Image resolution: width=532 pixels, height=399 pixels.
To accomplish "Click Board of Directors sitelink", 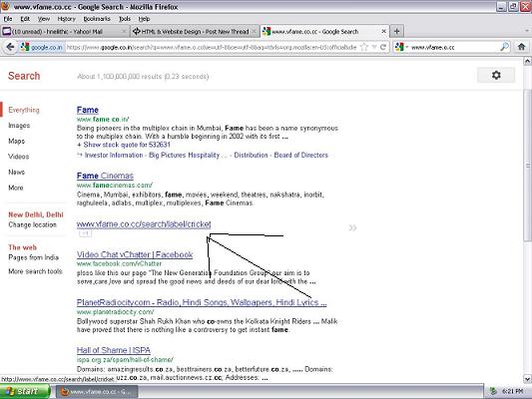I will click(301, 156).
